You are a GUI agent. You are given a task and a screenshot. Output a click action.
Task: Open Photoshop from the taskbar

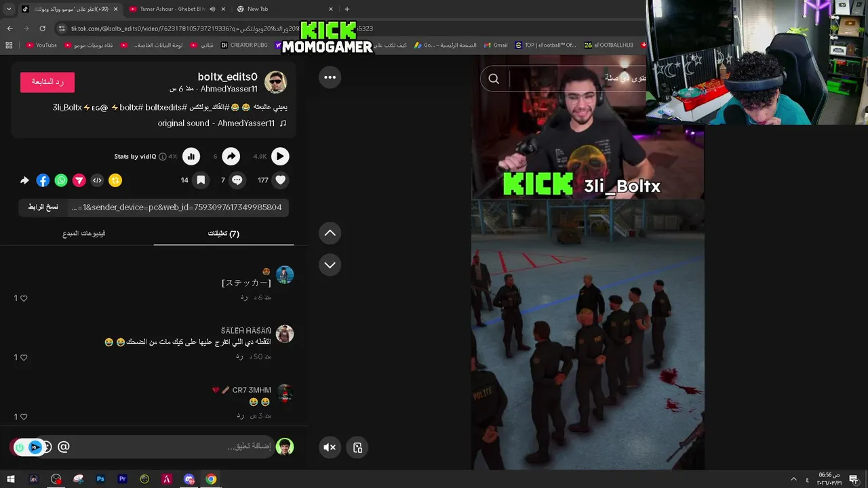[100, 479]
